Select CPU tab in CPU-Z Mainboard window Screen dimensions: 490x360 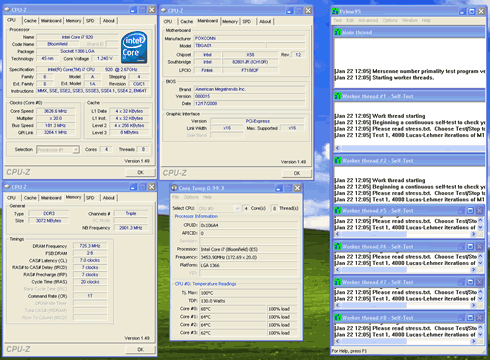pyautogui.click(x=168, y=21)
